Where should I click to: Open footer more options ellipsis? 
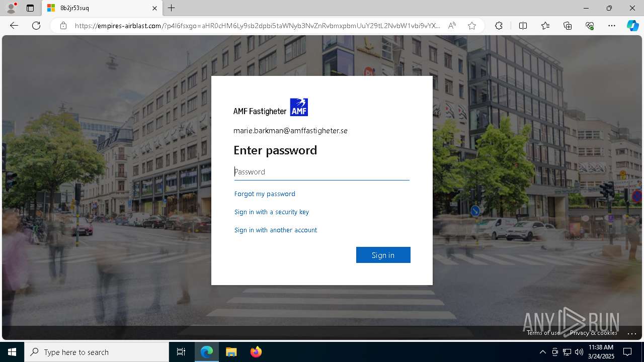coord(632,333)
